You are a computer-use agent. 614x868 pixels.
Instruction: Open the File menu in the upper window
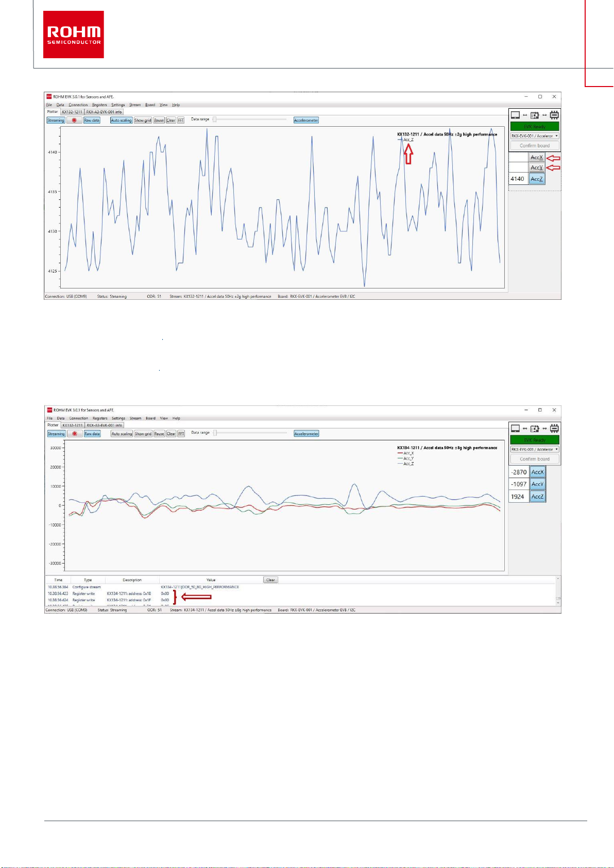[49, 105]
